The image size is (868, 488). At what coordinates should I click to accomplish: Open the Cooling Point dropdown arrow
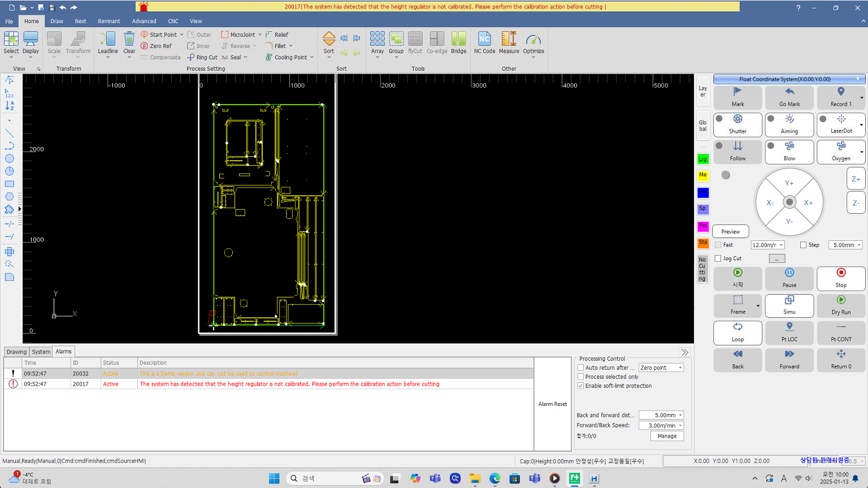312,57
